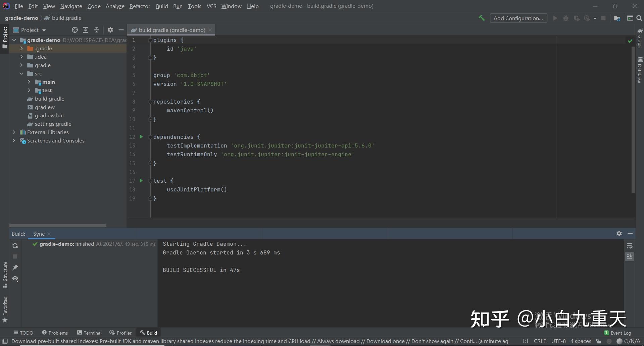
Task: Open the Gradle tool window on right sidebar
Action: [640, 40]
